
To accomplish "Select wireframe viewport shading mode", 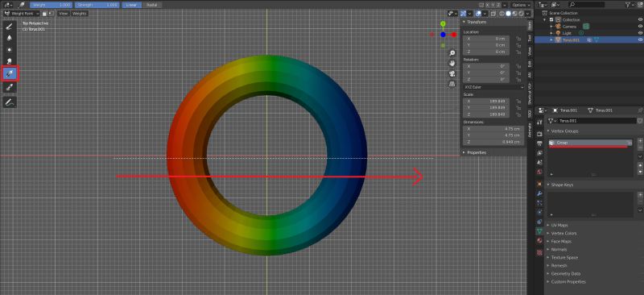I will point(502,14).
